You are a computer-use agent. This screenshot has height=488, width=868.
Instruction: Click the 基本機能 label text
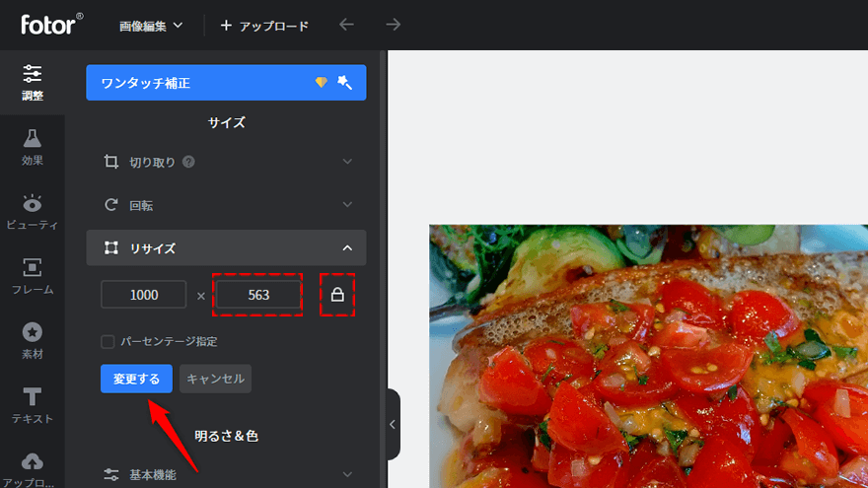[x=153, y=475]
